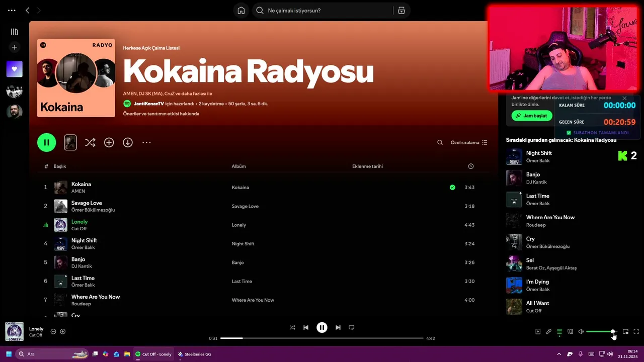Navigate back with the left chevron

28,10
